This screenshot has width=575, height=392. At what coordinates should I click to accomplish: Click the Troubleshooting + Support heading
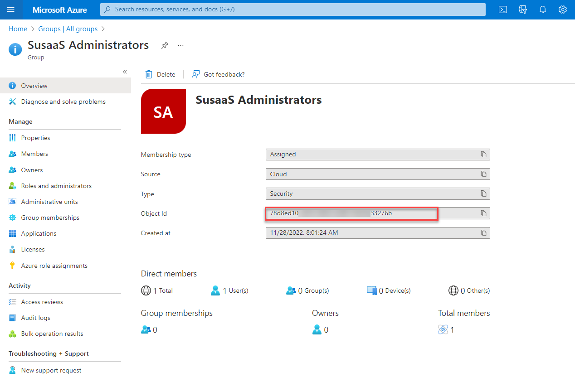[x=49, y=353]
